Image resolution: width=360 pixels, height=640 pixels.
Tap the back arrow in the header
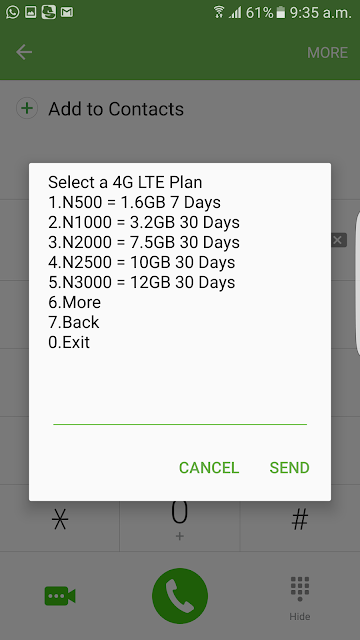click(24, 52)
